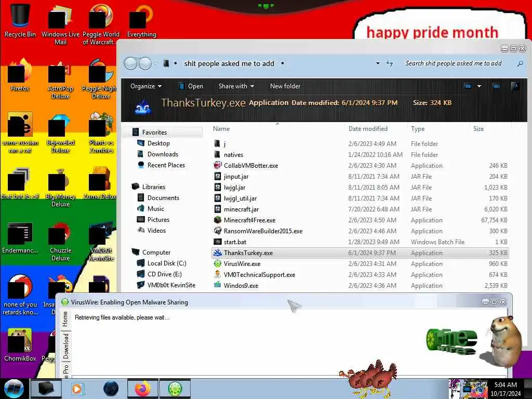
Task: Open Big Money Deluxe desktop icon
Action: [60, 187]
